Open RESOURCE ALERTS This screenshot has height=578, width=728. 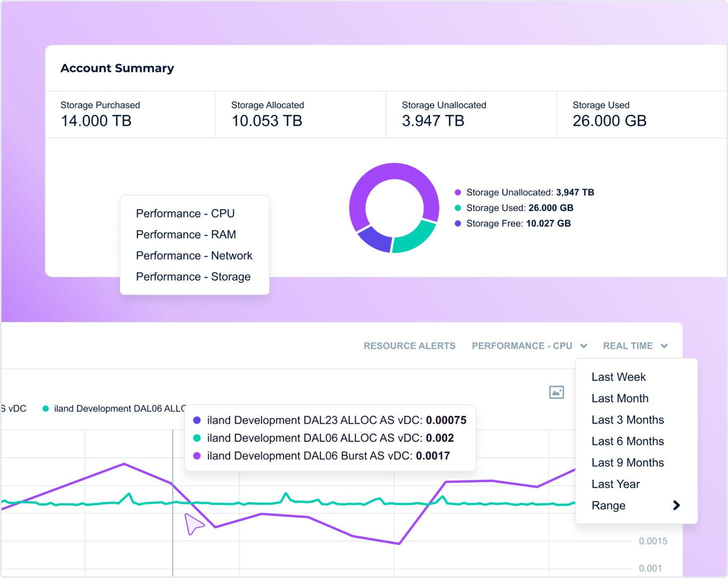coord(409,345)
